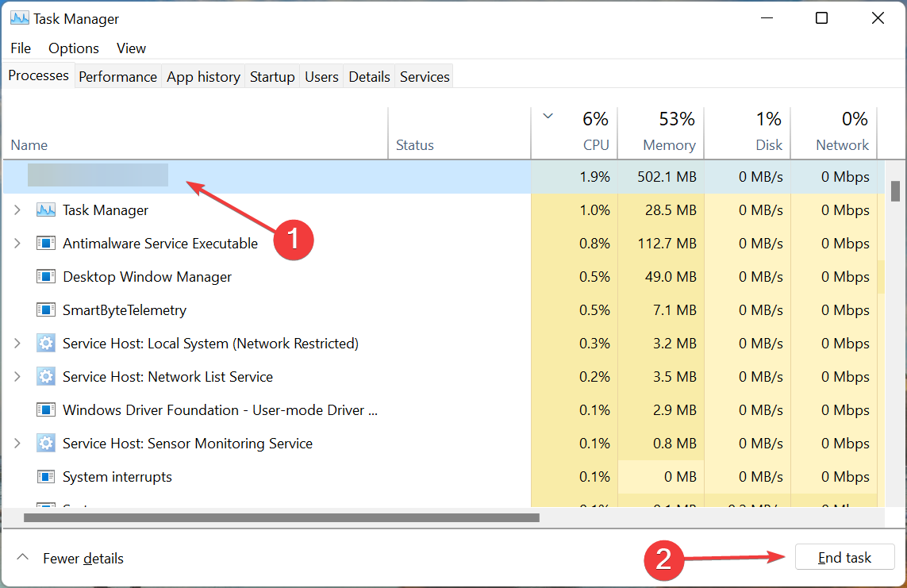Sort by the 6% CPU column header
907x588 pixels.
[575, 133]
